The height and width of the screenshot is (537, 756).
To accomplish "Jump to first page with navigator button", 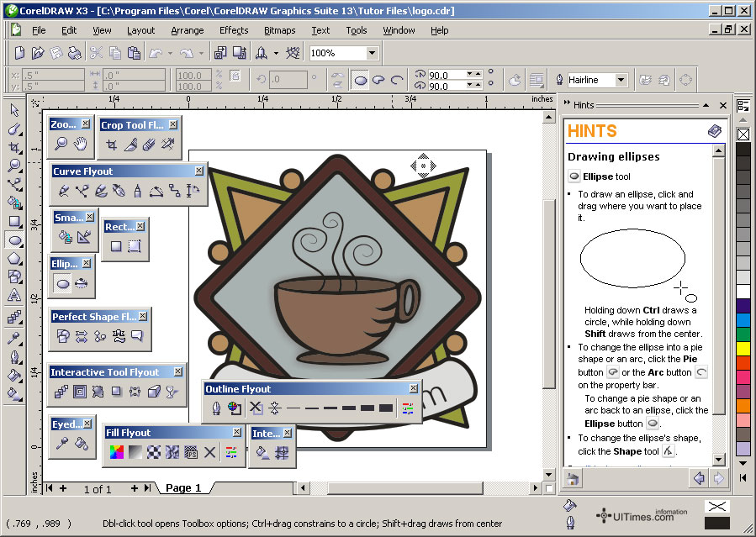I will (49, 488).
